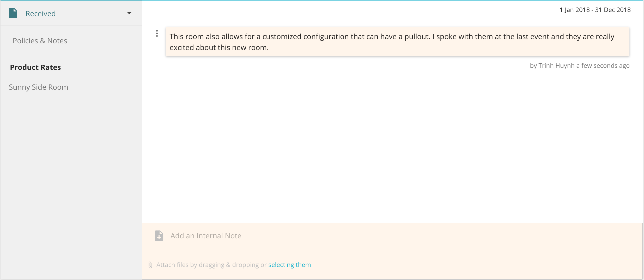Image resolution: width=644 pixels, height=280 pixels.
Task: Click 'excited about this new room' in the note
Action: click(218, 48)
